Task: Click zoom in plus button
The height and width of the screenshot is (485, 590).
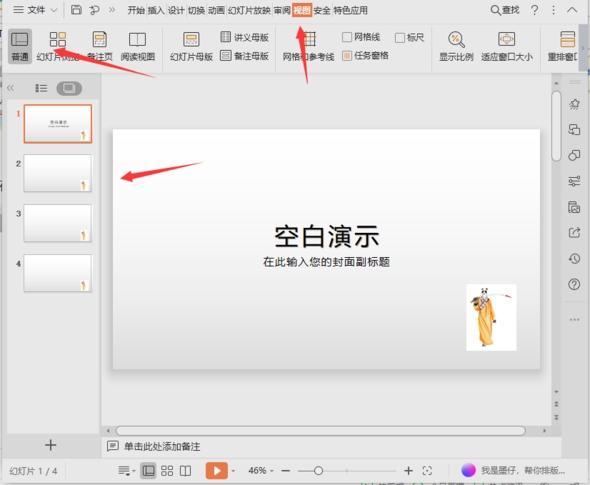Action: click(408, 471)
